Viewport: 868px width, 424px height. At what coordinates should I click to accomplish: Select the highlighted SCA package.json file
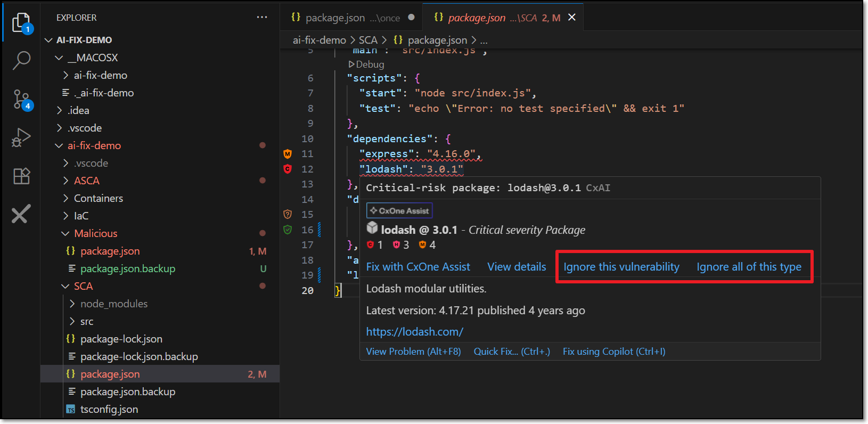160,374
